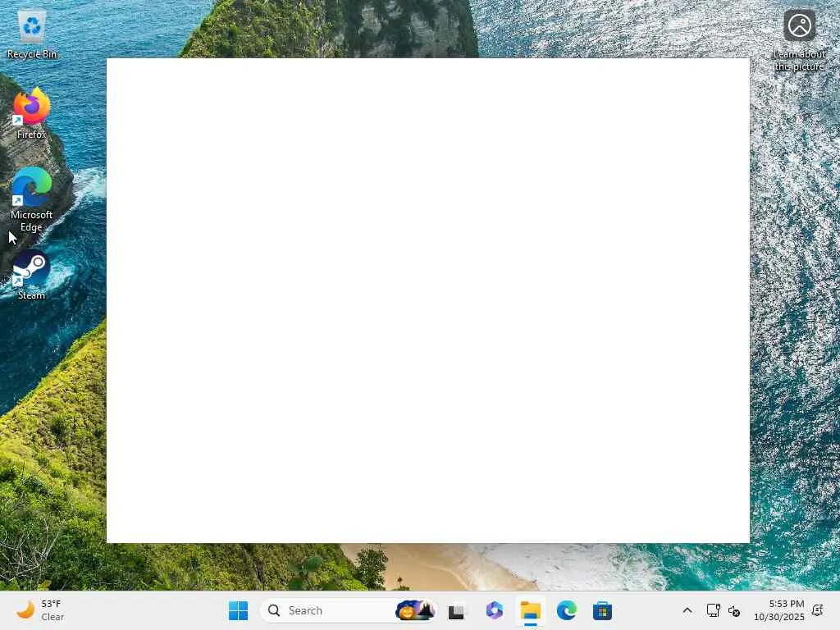
Task: Open Task View from the taskbar
Action: (457, 610)
